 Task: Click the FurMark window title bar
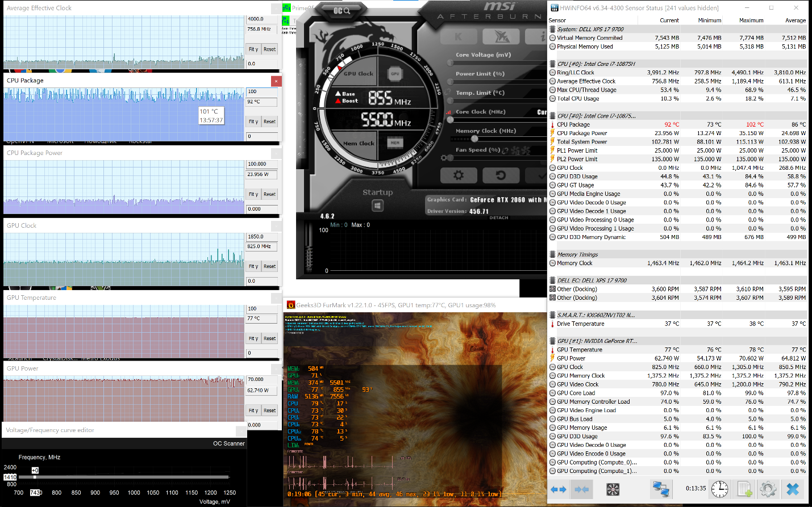[x=415, y=305]
